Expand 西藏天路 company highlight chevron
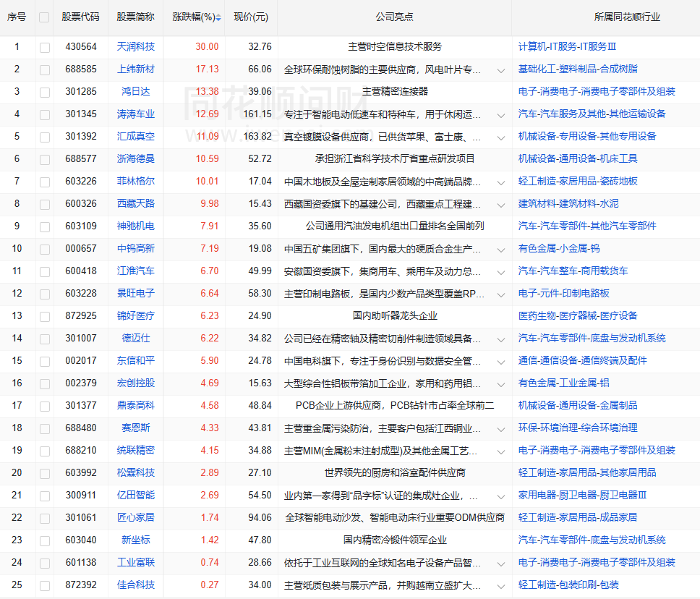The height and width of the screenshot is (599, 700). coord(501,205)
